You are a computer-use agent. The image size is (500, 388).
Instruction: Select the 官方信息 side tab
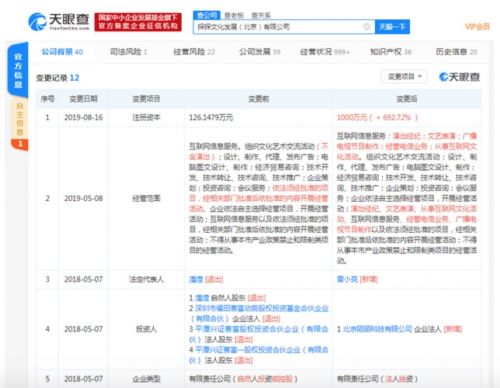pyautogui.click(x=18, y=70)
